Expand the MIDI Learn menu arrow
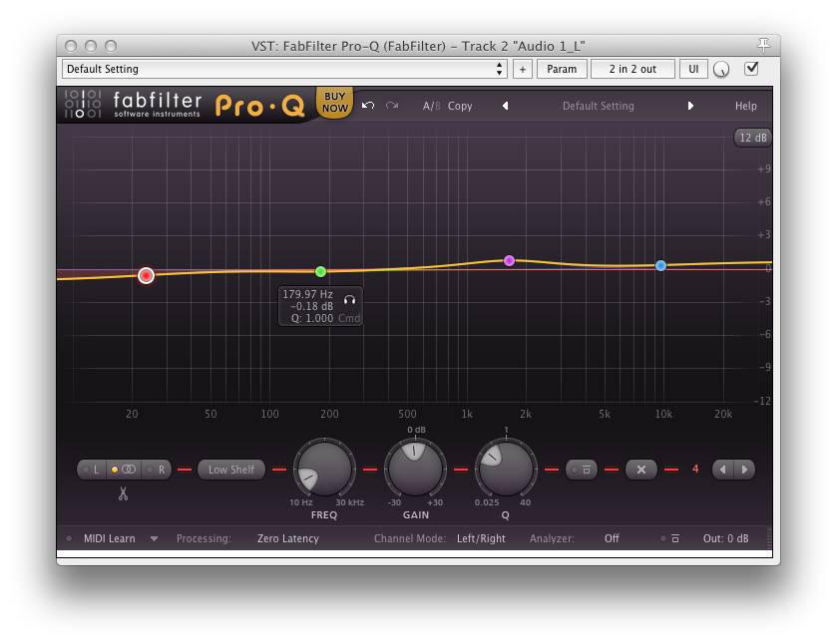The height and width of the screenshot is (644, 837). tap(154, 539)
